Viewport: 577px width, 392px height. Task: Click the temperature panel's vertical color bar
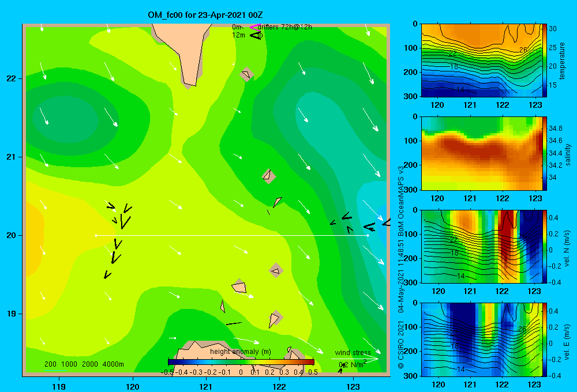pyautogui.click(x=545, y=61)
